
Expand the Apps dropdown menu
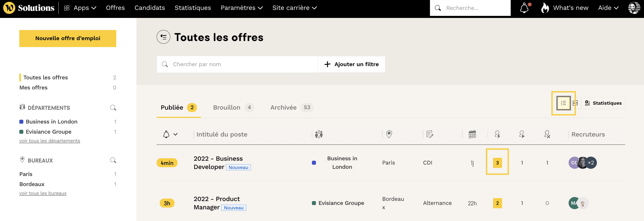81,8
